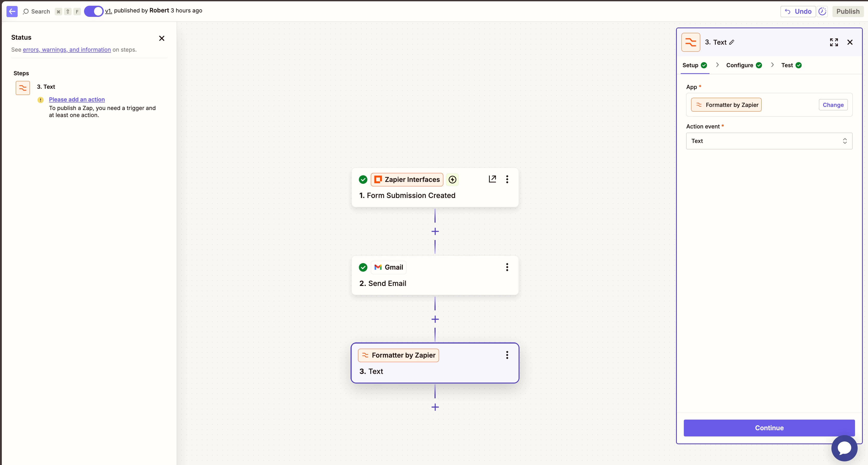Click yellow warning icon under 3. Text

click(x=40, y=100)
